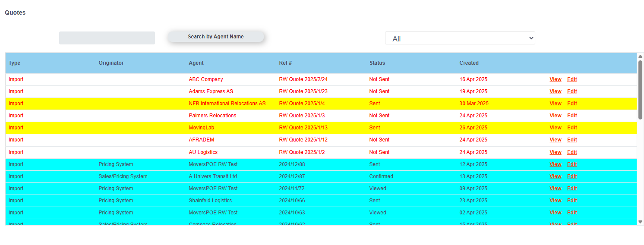
Task: Click the Status column header
Action: [x=377, y=63]
